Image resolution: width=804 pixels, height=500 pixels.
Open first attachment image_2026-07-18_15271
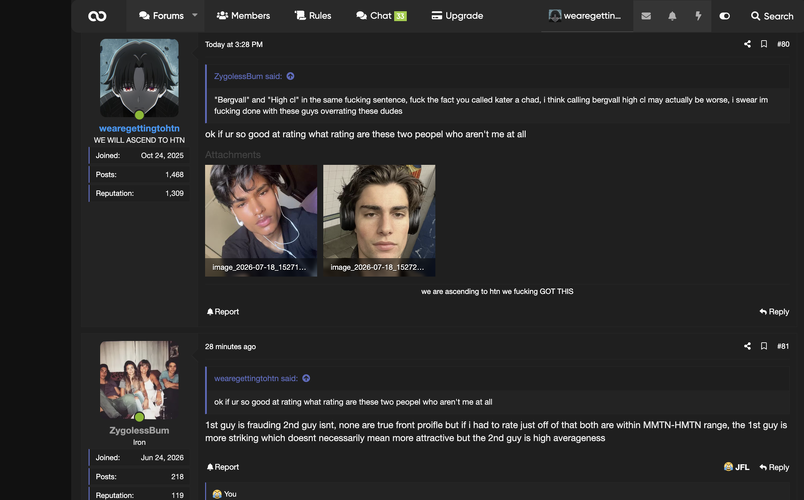coord(261,221)
